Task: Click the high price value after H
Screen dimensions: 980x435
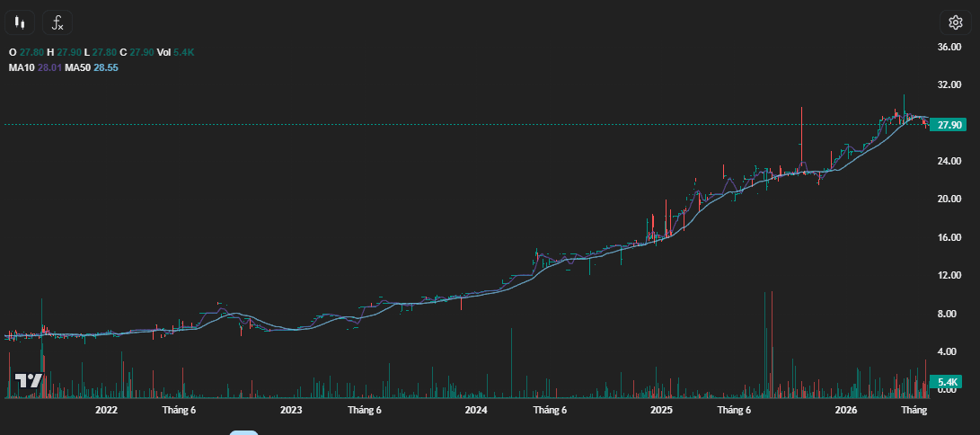Action: click(x=69, y=52)
